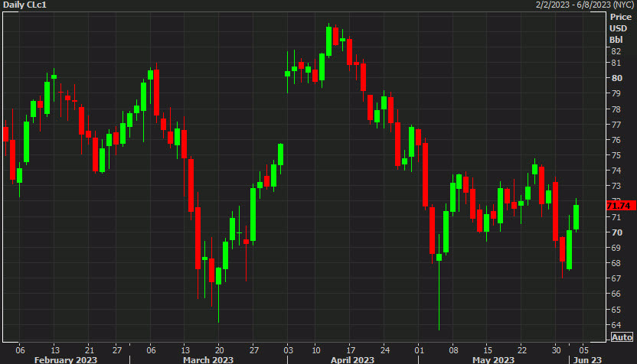Click the May 30 date tick

pyautogui.click(x=556, y=349)
